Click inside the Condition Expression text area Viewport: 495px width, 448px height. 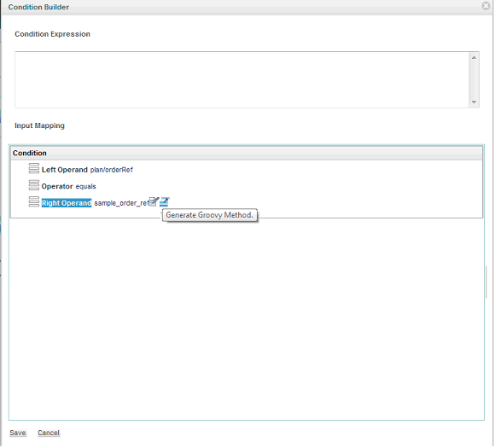click(242, 79)
